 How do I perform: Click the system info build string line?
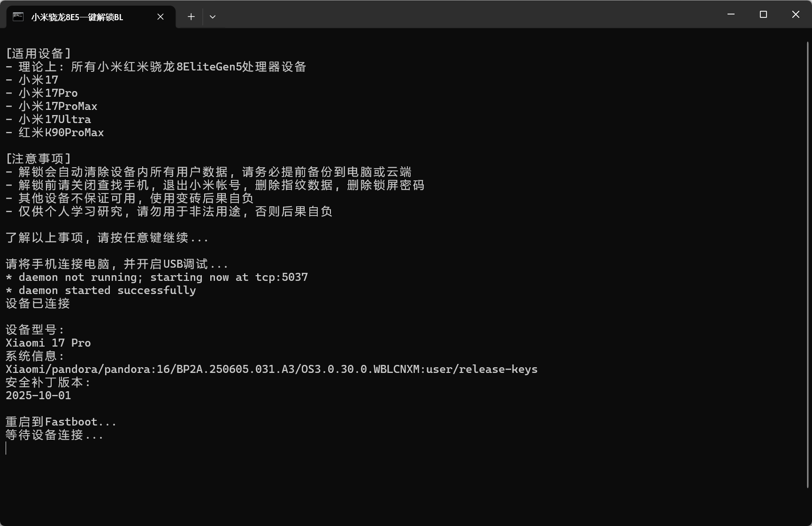click(270, 369)
